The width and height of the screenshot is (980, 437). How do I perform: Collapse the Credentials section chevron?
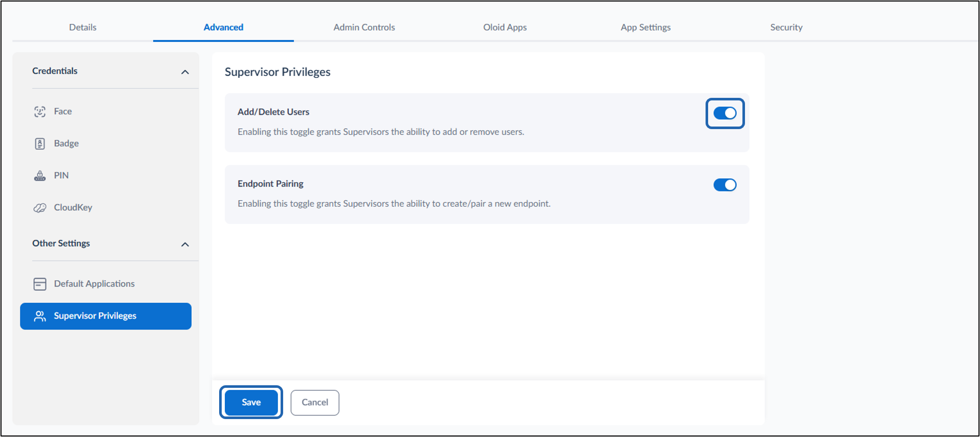(185, 72)
